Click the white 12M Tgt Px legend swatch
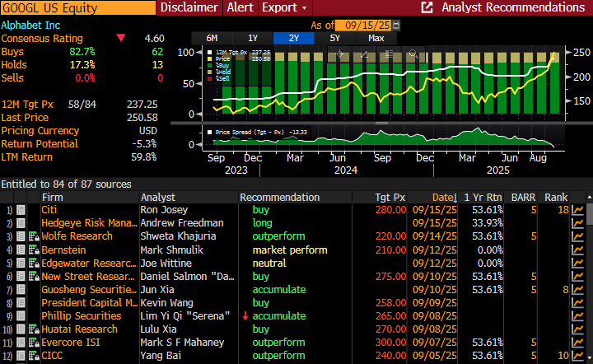Screen dimensions: 593x364 pyautogui.click(x=210, y=53)
